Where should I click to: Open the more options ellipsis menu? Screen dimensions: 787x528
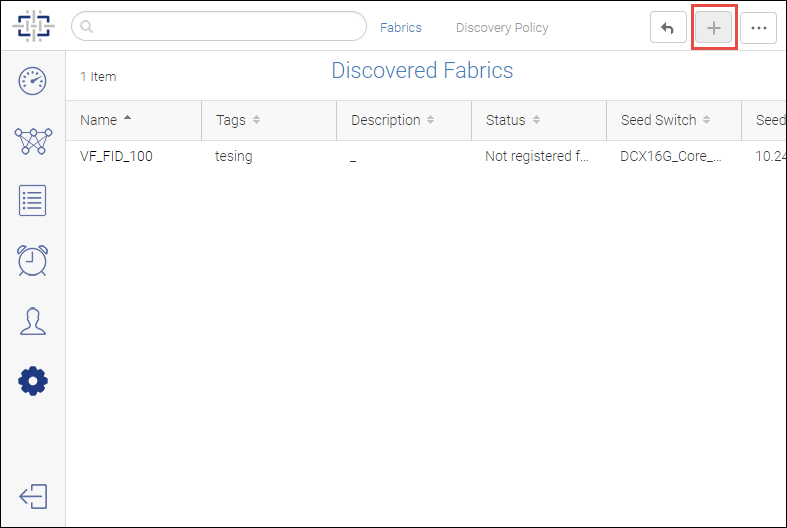(758, 28)
